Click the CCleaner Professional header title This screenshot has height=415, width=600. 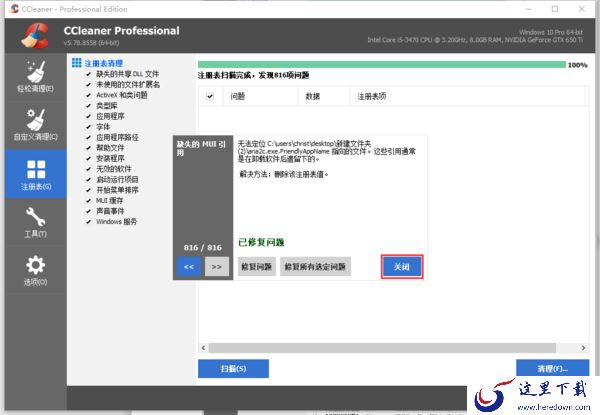(x=121, y=31)
